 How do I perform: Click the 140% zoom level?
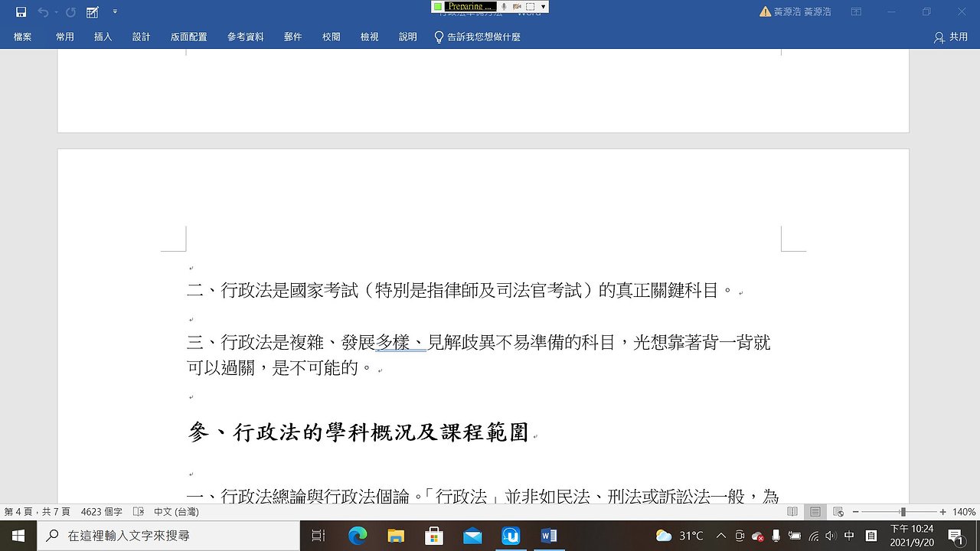[x=964, y=512]
